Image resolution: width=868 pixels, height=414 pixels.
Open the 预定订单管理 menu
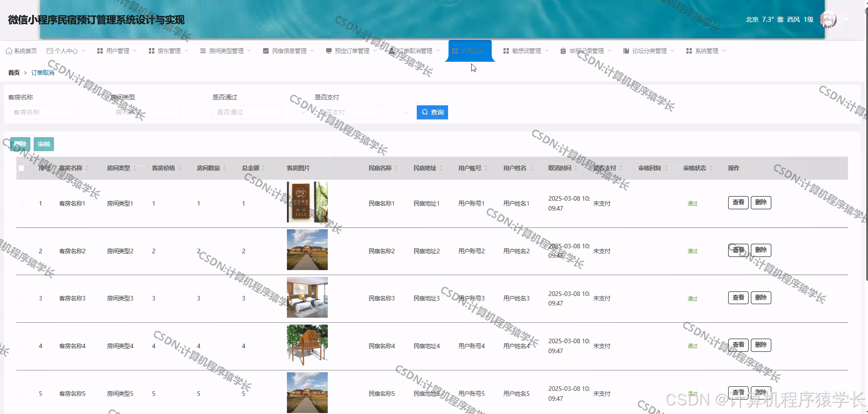tap(351, 51)
